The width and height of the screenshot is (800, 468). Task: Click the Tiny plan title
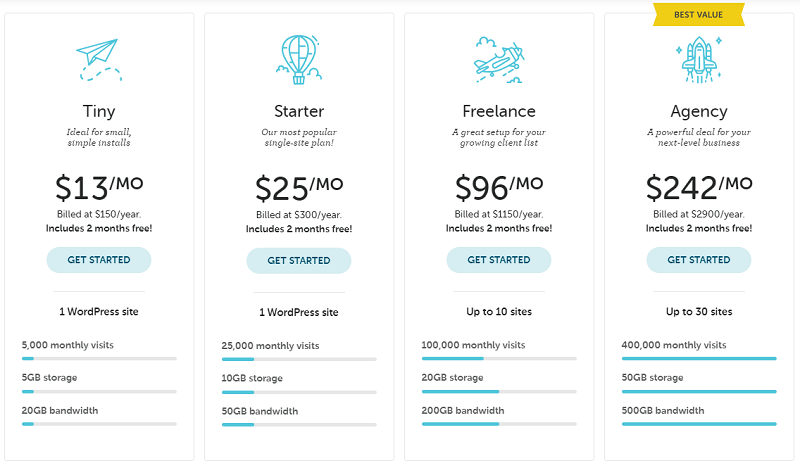point(99,111)
